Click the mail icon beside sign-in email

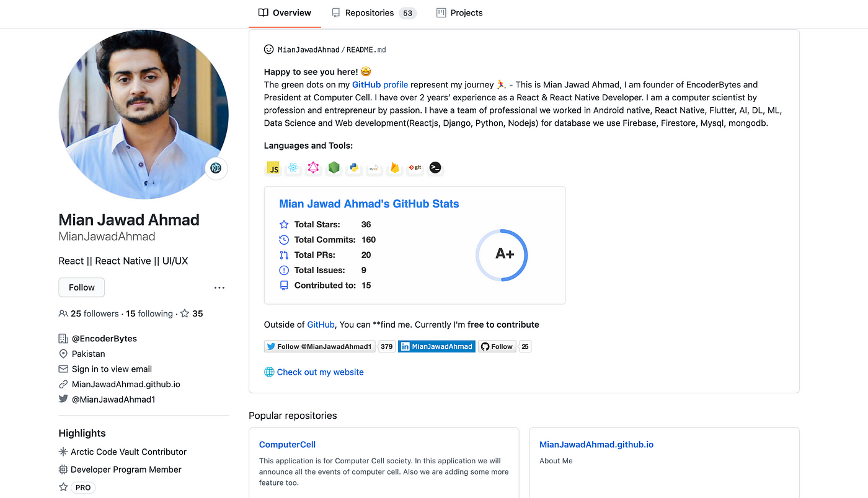coord(63,369)
